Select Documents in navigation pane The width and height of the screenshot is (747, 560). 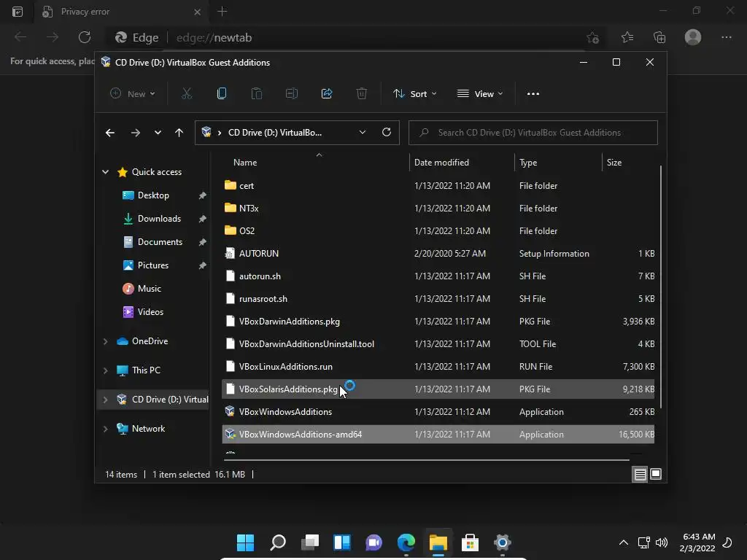coord(160,242)
